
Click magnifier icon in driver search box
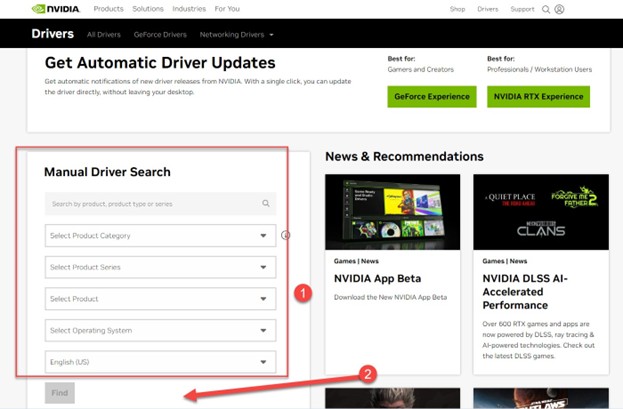click(266, 203)
